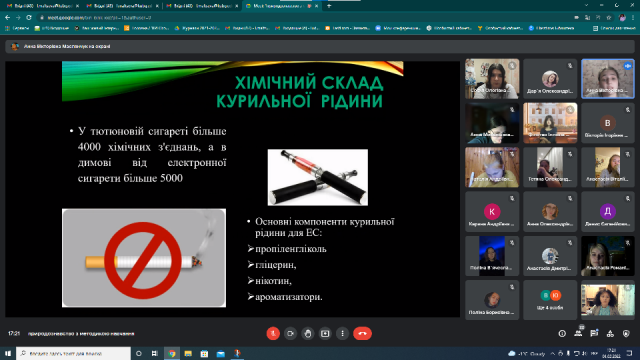
Task: Select the participant tile with letter K avatar
Action: point(492,211)
